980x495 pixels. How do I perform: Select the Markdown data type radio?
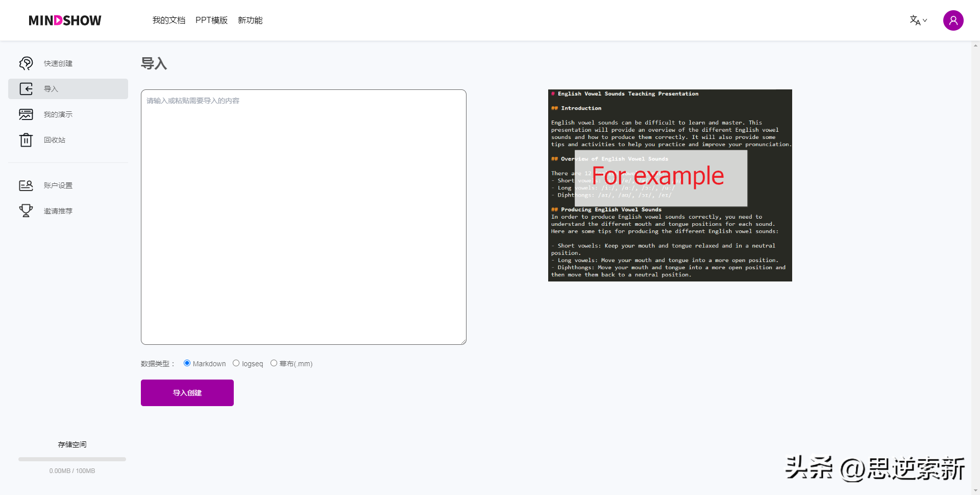(187, 363)
